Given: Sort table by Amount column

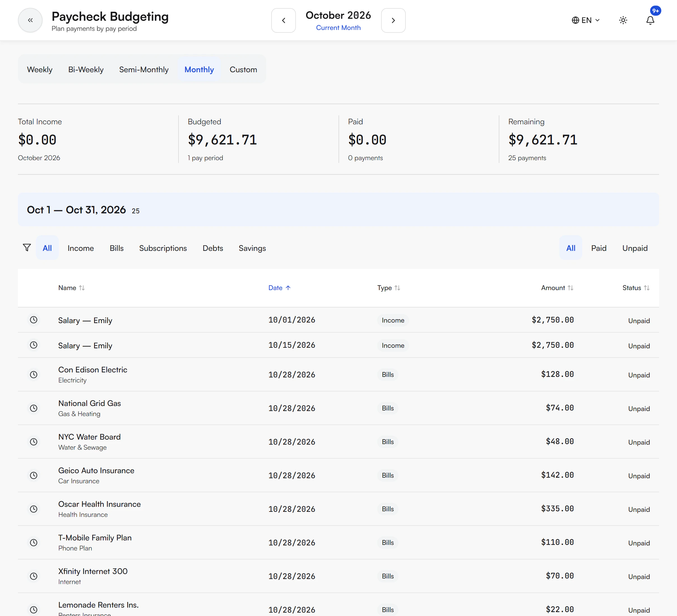Looking at the screenshot, I should 557,288.
